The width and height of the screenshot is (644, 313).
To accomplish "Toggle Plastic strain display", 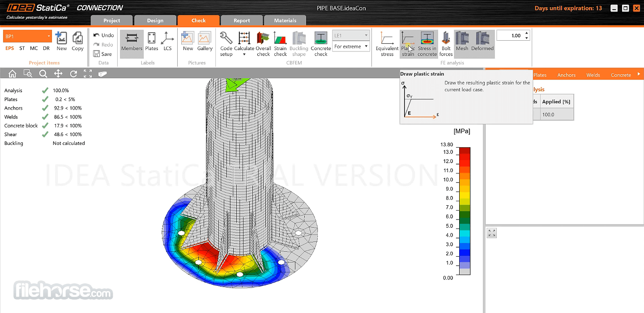I will 408,44.
